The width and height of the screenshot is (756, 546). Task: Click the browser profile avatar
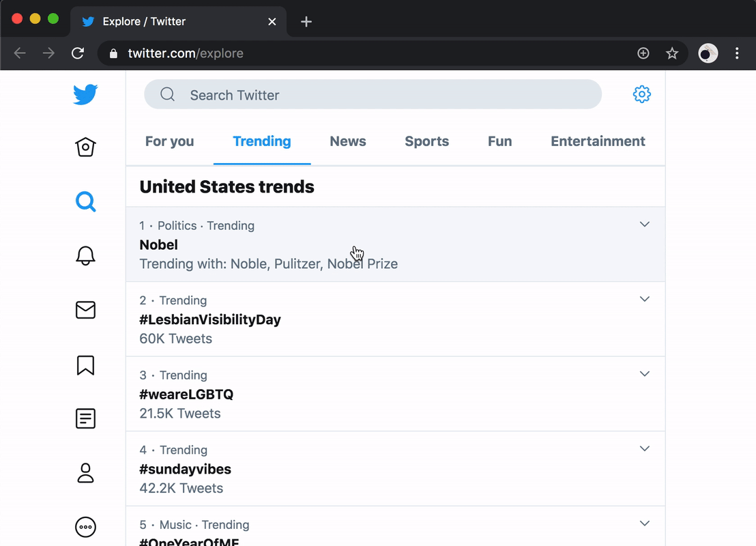(708, 53)
